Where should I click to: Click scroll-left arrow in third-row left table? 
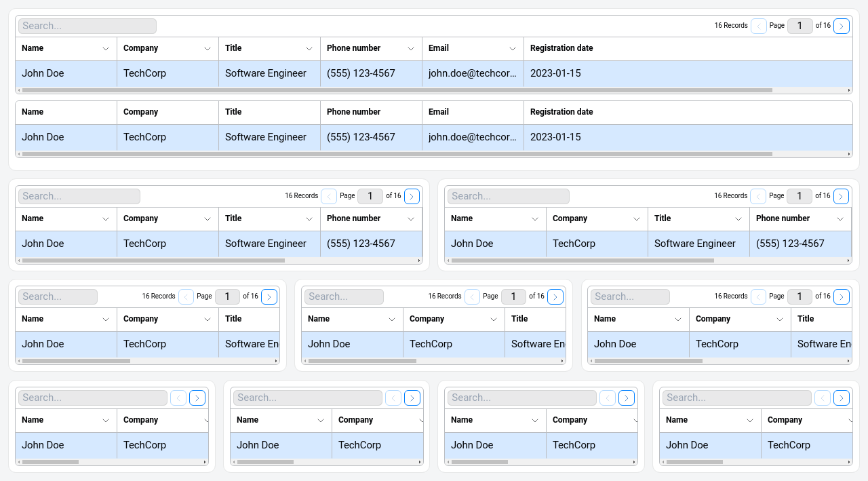click(19, 361)
